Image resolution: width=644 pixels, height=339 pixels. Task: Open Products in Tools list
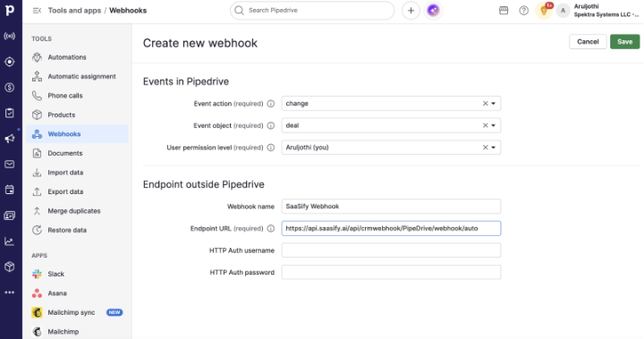pyautogui.click(x=77, y=114)
